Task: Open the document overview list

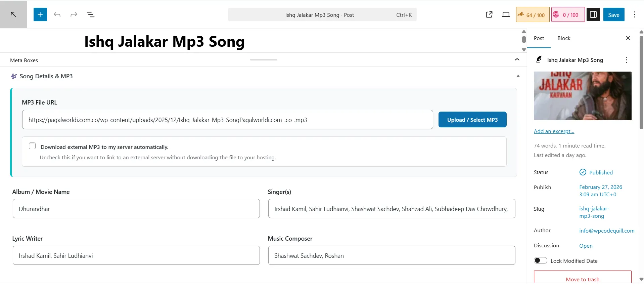Action: (x=91, y=14)
